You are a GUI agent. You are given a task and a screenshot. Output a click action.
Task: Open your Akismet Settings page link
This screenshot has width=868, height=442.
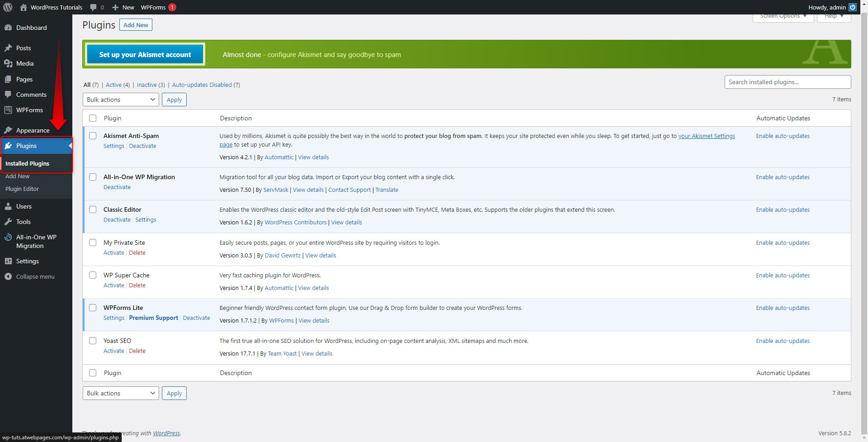pos(707,136)
